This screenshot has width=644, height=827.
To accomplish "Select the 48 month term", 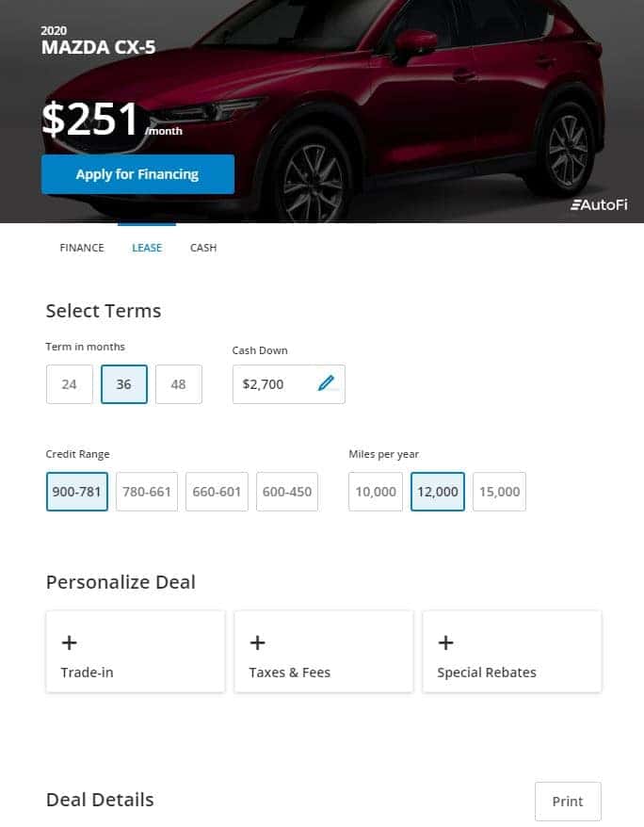I will tap(179, 384).
